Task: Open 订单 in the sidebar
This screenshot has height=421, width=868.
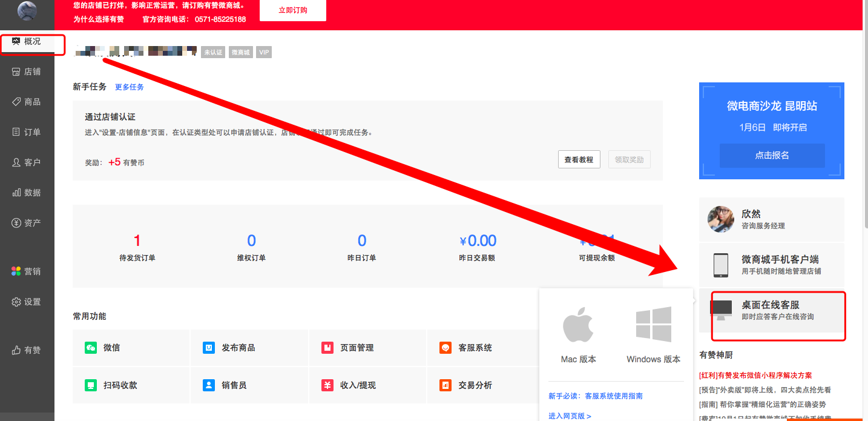Action: 27,132
